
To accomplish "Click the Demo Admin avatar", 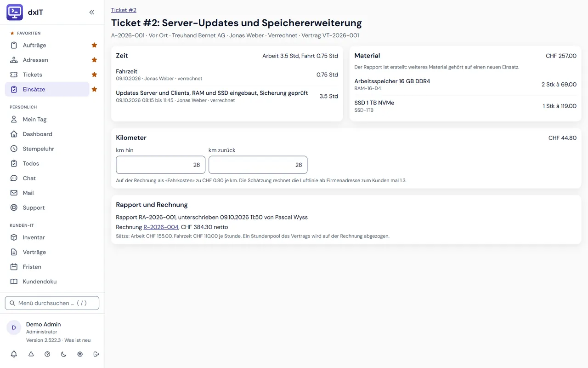I will tap(14, 328).
